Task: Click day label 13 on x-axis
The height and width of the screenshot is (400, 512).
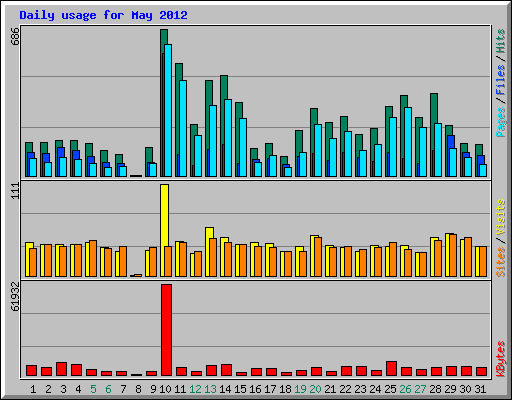Action: (x=210, y=389)
